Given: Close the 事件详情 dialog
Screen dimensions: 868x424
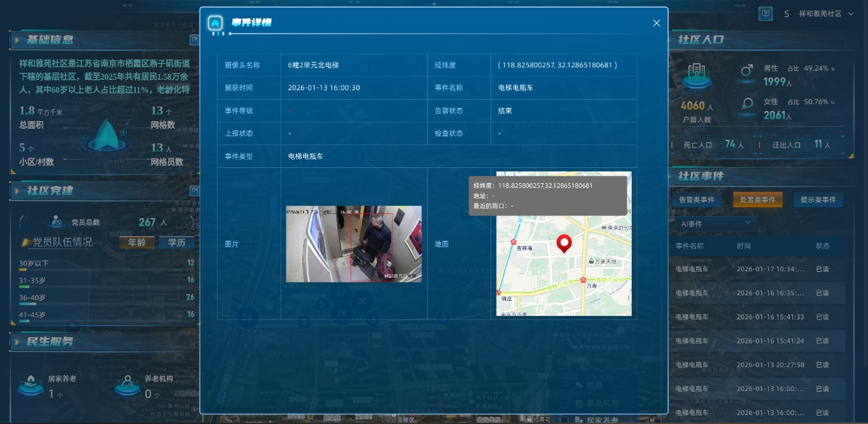Looking at the screenshot, I should [656, 23].
